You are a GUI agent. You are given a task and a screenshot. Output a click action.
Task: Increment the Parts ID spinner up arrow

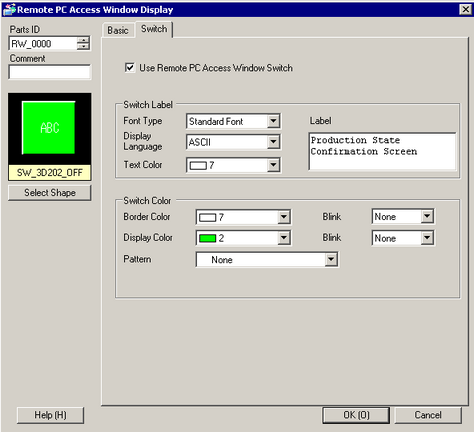tap(83, 40)
